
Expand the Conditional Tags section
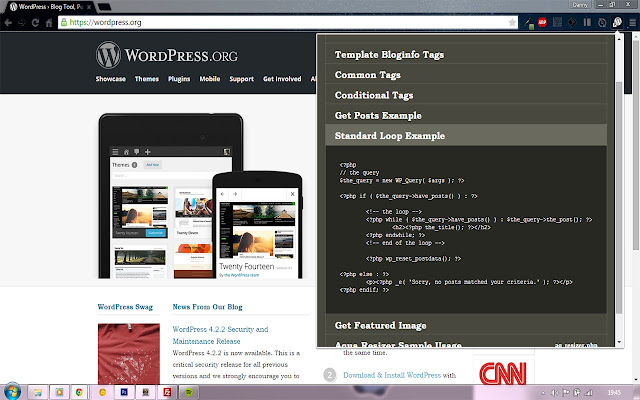point(466,95)
